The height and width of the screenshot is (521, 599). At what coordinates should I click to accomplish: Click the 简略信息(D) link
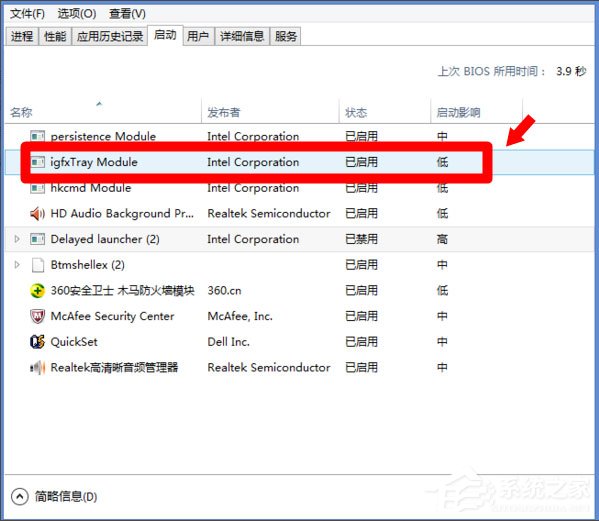pyautogui.click(x=66, y=497)
